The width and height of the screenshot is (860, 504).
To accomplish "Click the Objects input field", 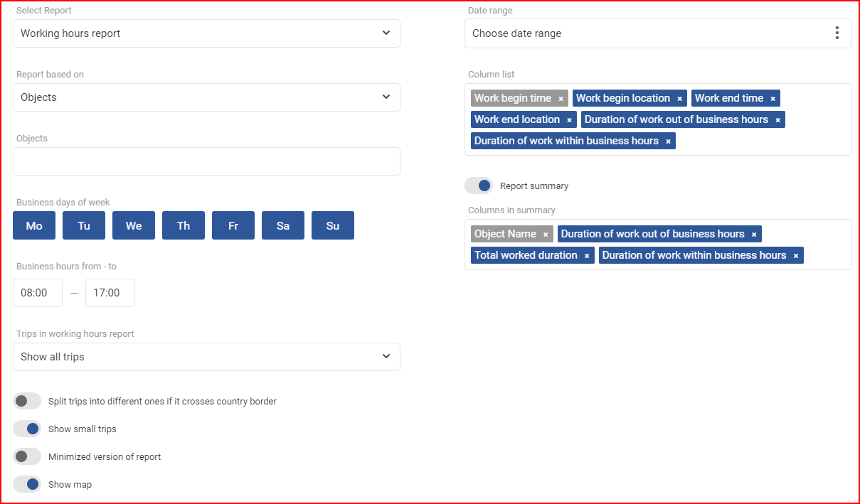I will click(x=206, y=161).
